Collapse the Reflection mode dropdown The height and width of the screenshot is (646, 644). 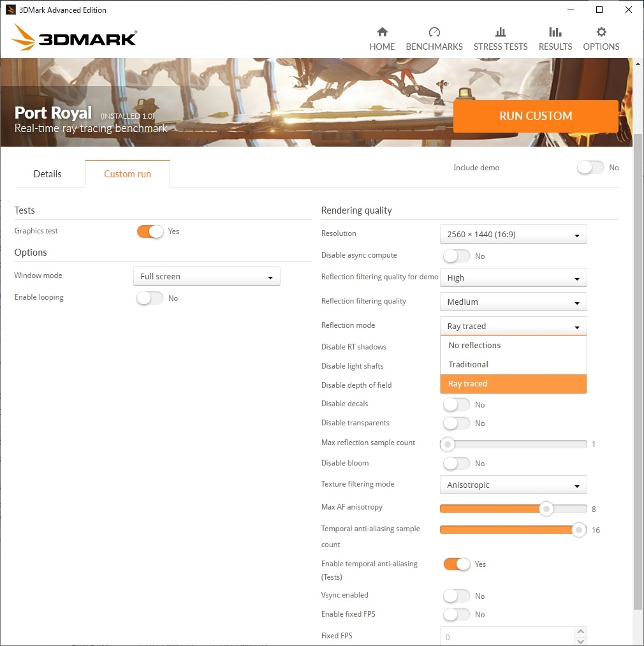[513, 326]
